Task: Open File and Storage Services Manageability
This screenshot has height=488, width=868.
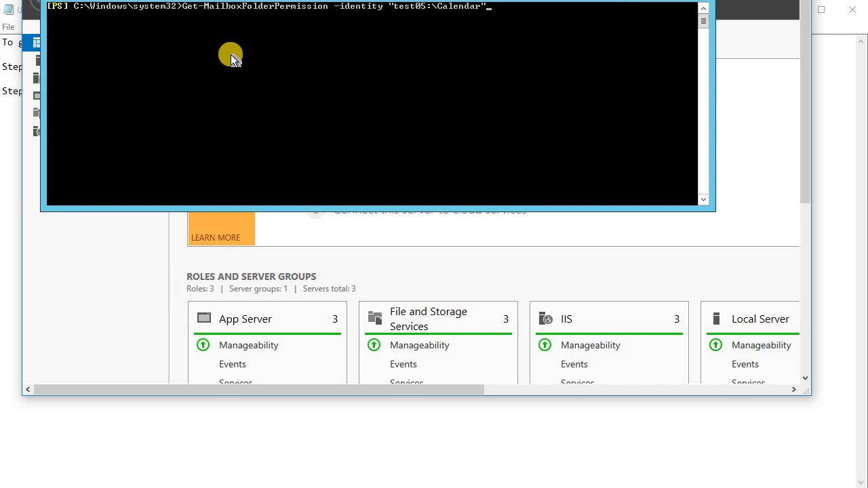Action: pyautogui.click(x=419, y=345)
